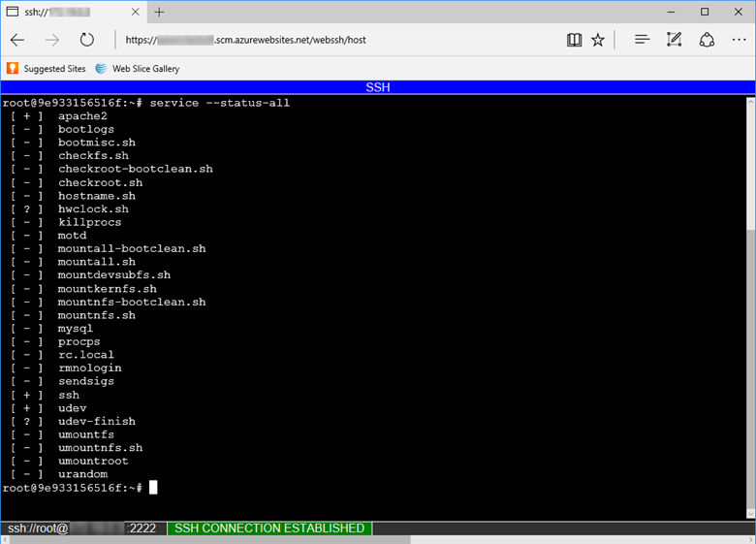This screenshot has height=544, width=756.
Task: Click the ssh://root@ status bar entry
Action: tap(82, 528)
